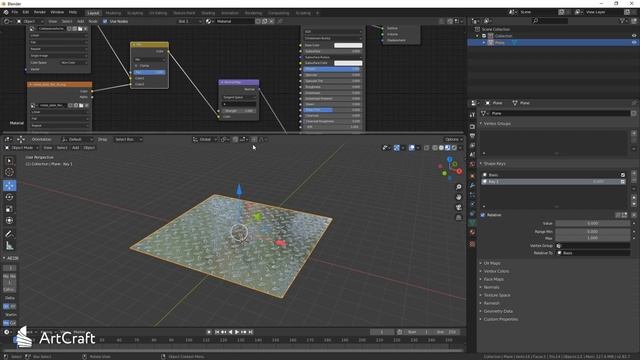The width and height of the screenshot is (640, 360).
Task: Open the File menu
Action: (x=15, y=12)
